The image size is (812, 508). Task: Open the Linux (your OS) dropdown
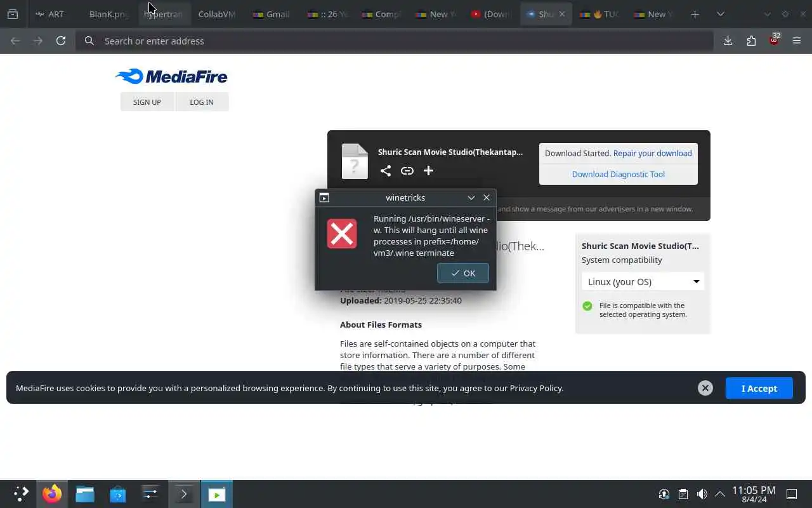point(643,281)
